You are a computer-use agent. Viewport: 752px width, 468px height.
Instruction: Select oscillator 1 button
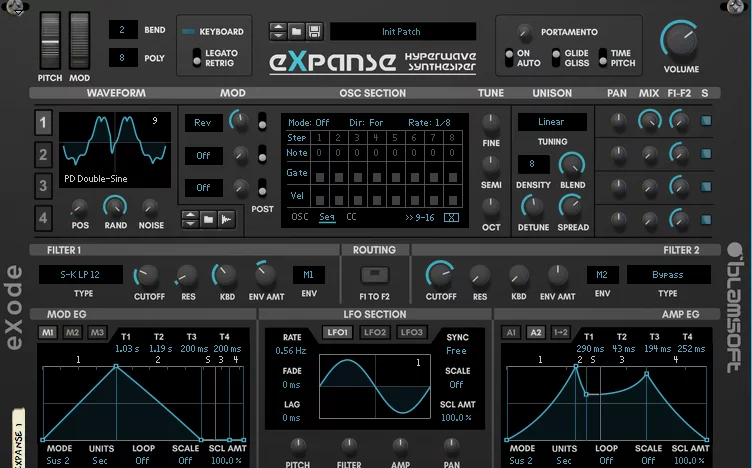coord(43,122)
